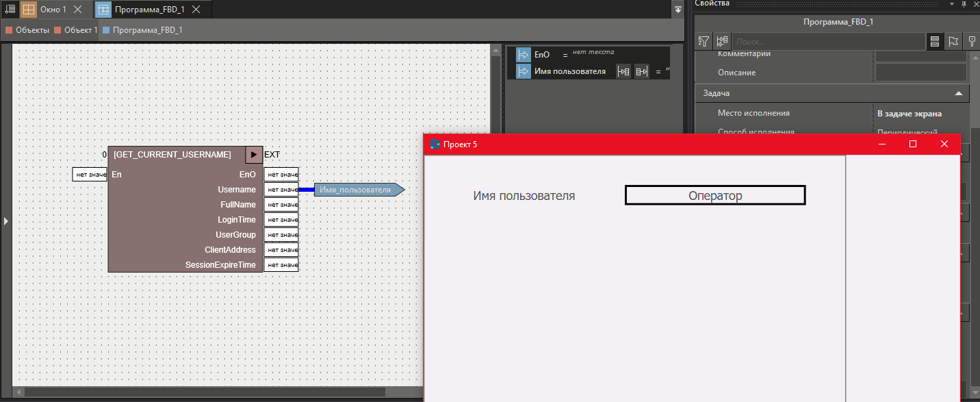
Task: Click the sort icon left of Окно 1 tab
Action: [x=10, y=9]
